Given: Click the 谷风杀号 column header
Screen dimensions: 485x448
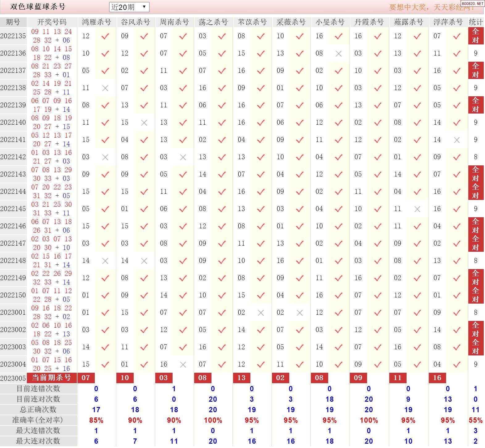Looking at the screenshot, I should [136, 22].
